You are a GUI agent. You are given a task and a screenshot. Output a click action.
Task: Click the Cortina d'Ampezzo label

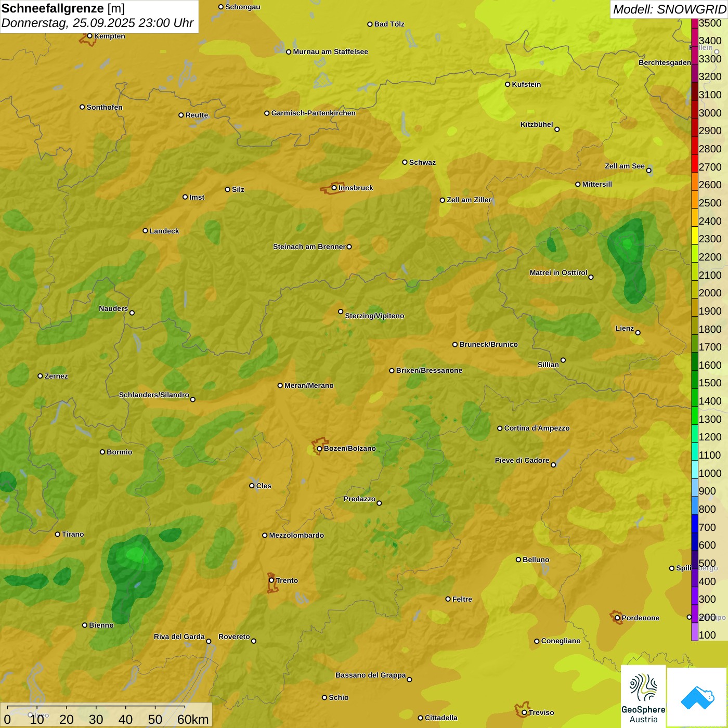coord(537,428)
